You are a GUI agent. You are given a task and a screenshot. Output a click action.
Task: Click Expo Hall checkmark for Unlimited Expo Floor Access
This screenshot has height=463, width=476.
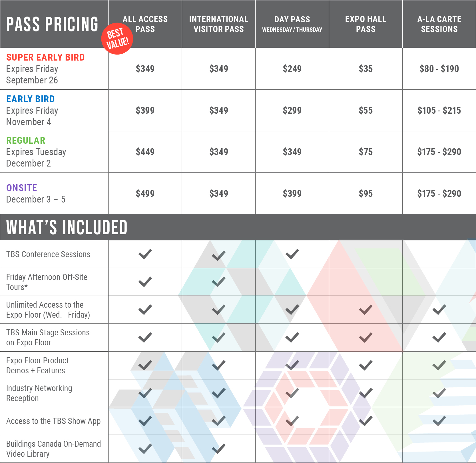click(x=366, y=310)
